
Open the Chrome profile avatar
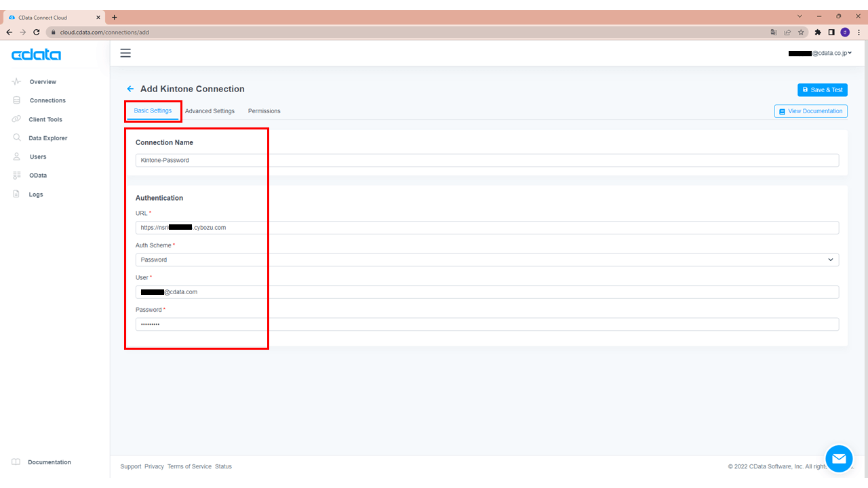(x=845, y=32)
